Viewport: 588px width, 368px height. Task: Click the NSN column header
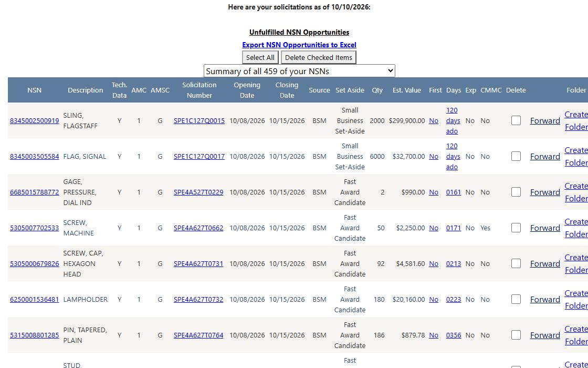[35, 90]
